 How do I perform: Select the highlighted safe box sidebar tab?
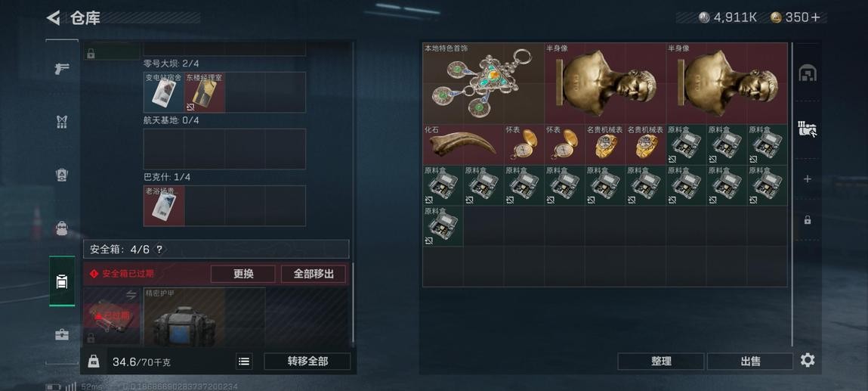click(62, 281)
